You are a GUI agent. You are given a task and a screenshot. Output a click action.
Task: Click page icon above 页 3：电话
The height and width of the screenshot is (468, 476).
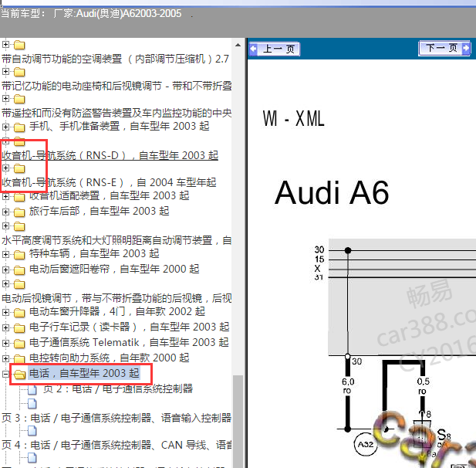tap(32, 404)
